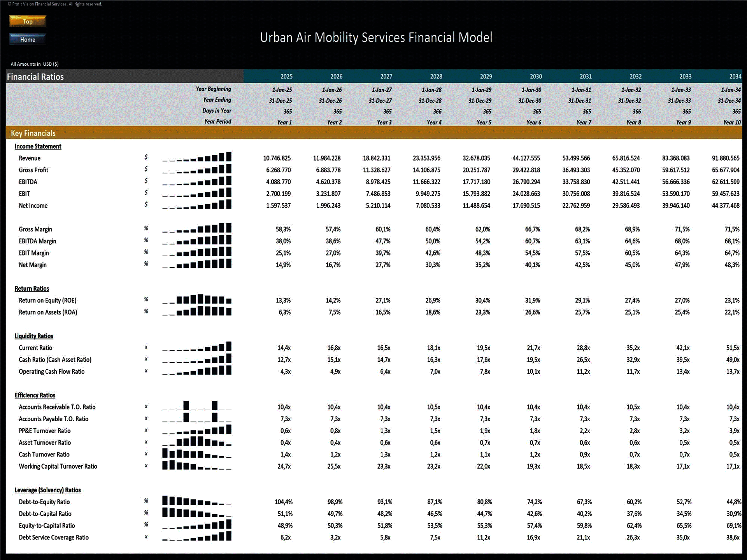This screenshot has width=747, height=560.
Task: Click the Return Ratios heading
Action: [32, 289]
